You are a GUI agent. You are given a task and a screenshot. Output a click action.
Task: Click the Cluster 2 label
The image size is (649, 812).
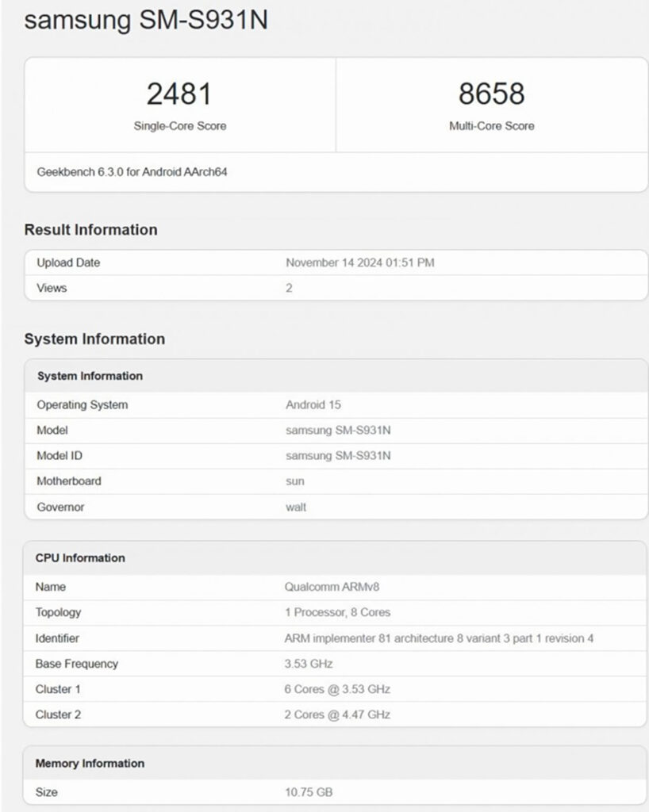[x=58, y=714]
